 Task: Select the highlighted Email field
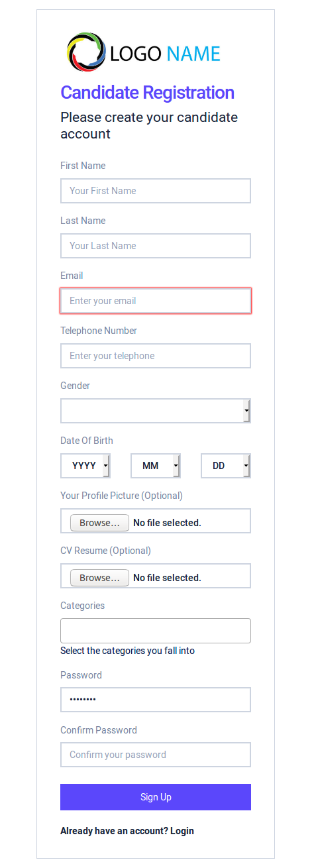156,301
